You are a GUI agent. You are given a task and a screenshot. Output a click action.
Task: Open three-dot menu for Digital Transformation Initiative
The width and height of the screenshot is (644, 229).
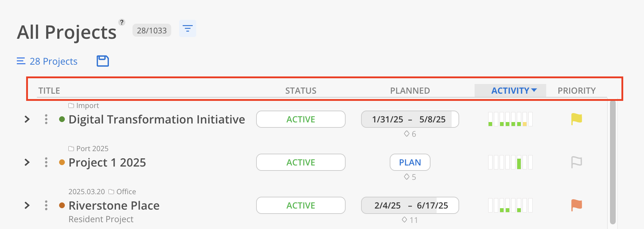(46, 119)
